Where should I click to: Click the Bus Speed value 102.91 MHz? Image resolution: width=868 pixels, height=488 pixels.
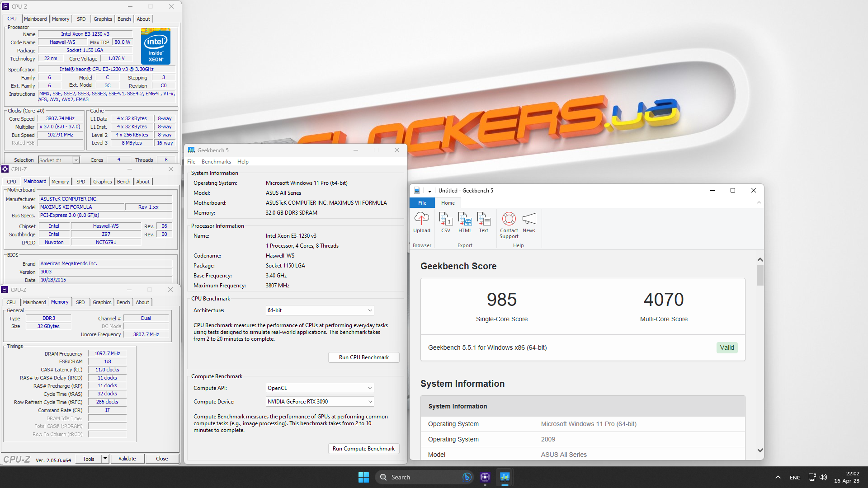(61, 135)
